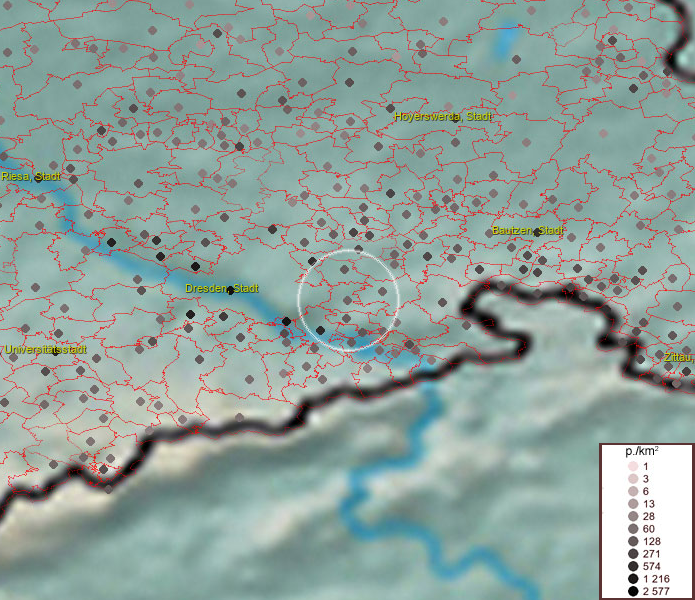The width and height of the screenshot is (695, 600).
Task: Click the p./km² legend title
Action: tap(641, 451)
